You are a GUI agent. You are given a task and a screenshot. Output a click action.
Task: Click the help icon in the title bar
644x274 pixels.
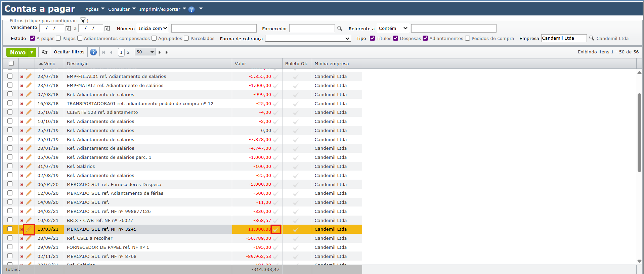click(191, 9)
